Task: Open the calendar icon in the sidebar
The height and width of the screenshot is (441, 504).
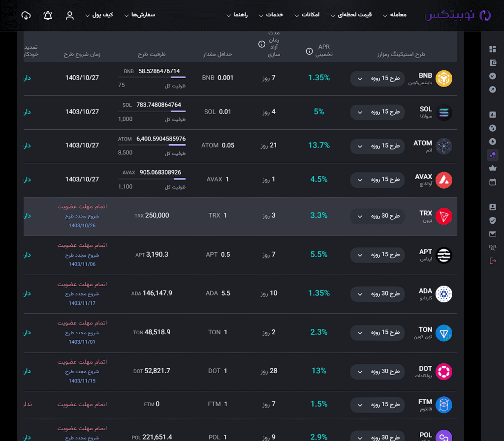Action: [493, 182]
